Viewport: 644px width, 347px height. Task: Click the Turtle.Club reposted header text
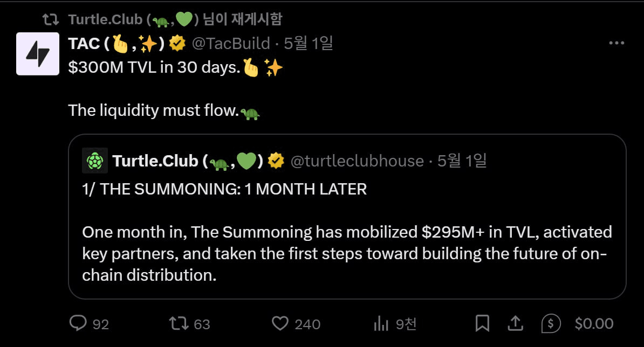175,19
